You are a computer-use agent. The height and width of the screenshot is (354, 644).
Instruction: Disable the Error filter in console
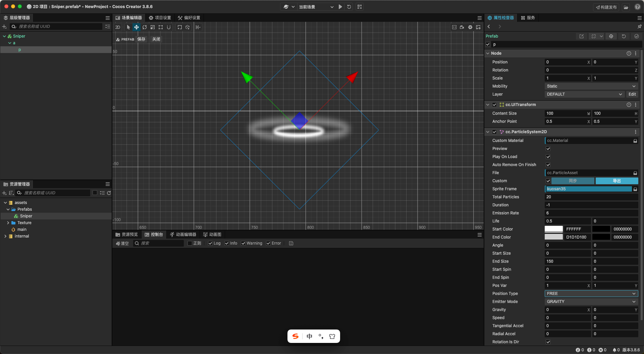268,243
